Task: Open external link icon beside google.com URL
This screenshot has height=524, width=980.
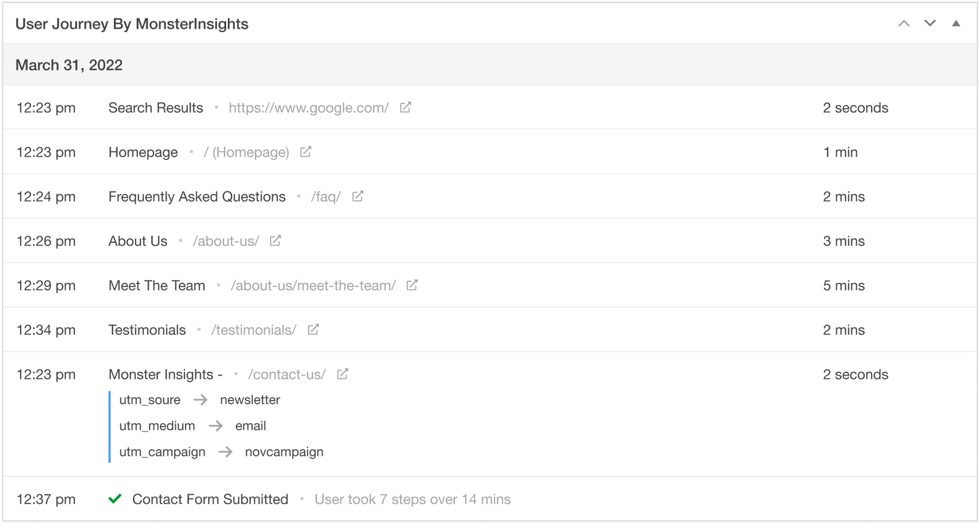Action: coord(405,108)
